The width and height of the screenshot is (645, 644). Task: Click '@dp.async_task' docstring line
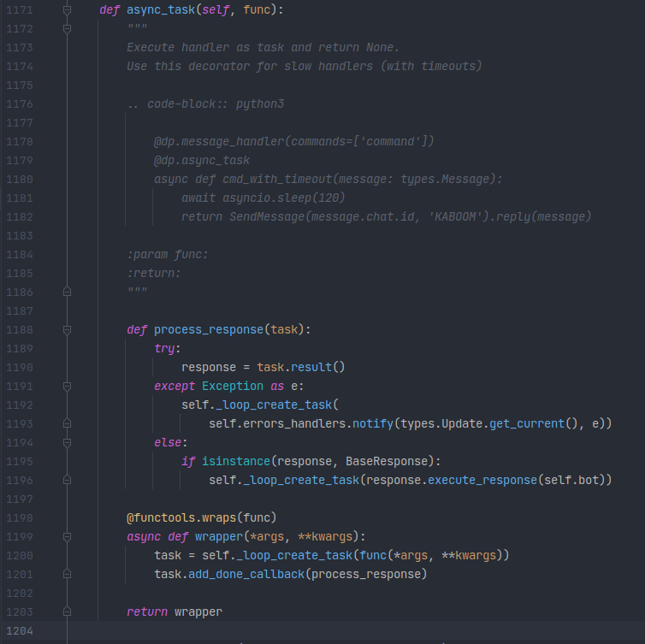tap(202, 161)
